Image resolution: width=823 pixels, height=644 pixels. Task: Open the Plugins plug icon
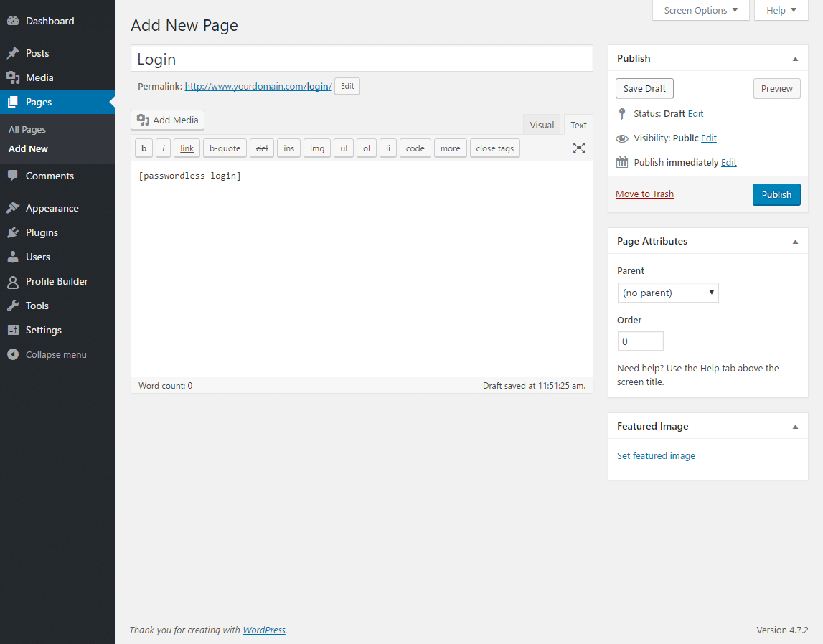13,232
